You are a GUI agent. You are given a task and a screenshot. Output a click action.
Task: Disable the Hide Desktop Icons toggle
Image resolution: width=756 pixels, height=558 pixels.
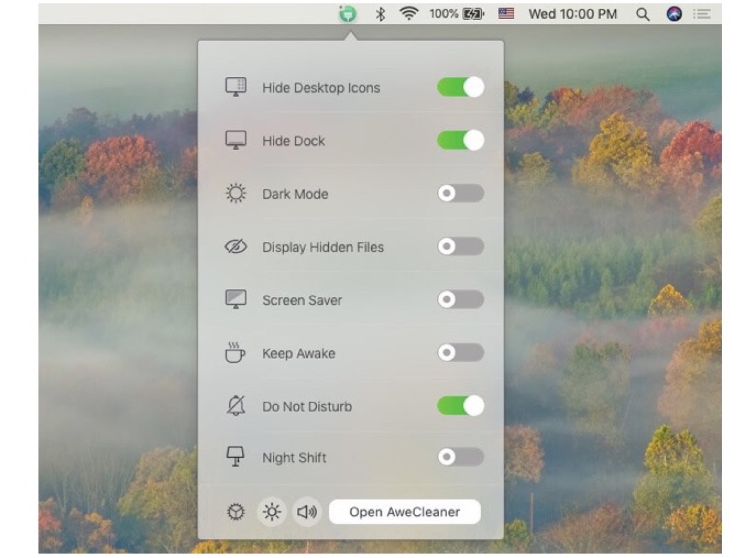point(461,88)
